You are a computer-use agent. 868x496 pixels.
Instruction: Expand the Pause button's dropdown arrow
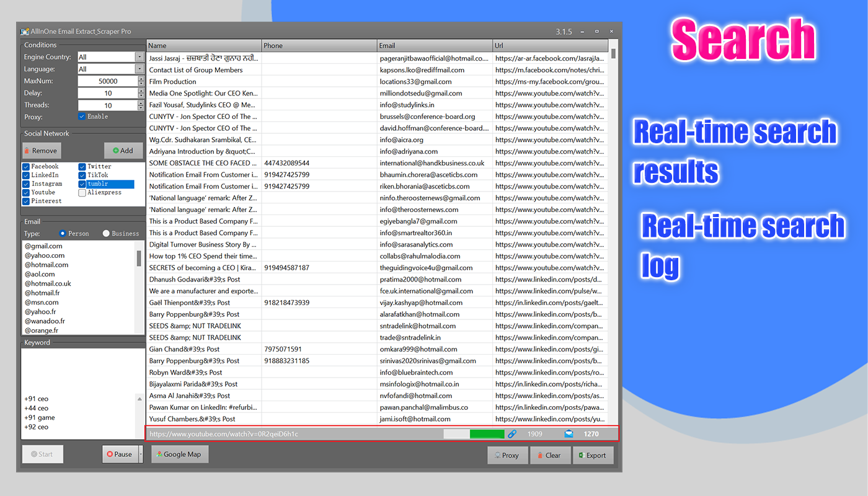click(x=140, y=454)
